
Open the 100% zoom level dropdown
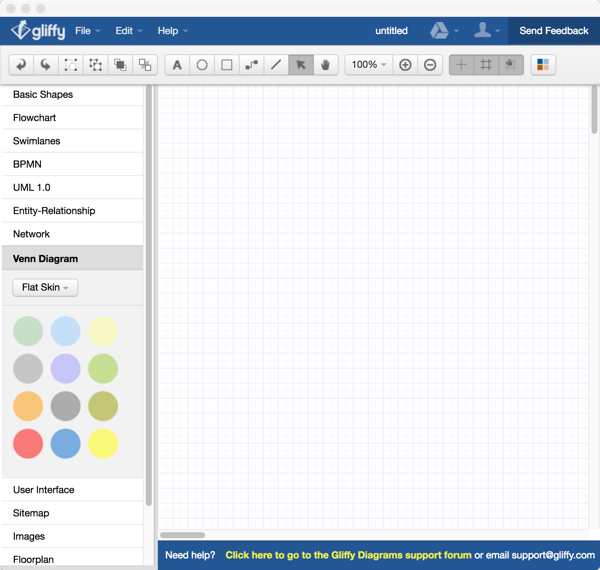[369, 65]
